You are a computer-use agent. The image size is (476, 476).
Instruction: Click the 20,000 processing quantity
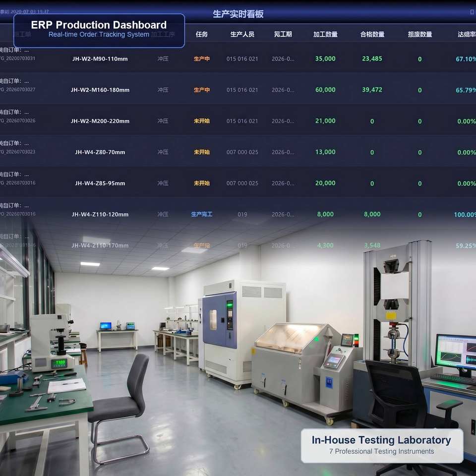(x=325, y=183)
